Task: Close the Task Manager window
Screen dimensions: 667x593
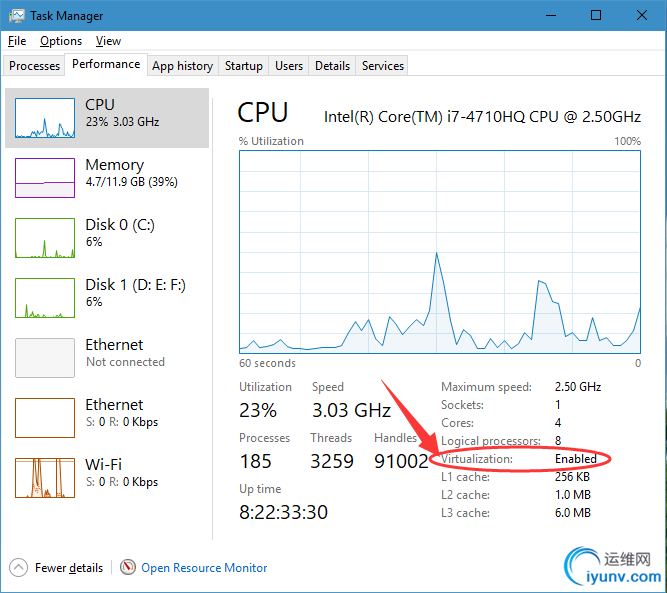Action: pos(641,16)
